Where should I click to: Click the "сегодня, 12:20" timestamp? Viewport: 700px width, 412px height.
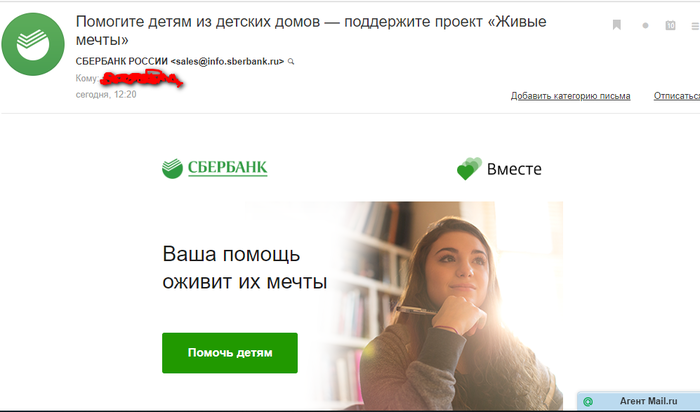(106, 95)
